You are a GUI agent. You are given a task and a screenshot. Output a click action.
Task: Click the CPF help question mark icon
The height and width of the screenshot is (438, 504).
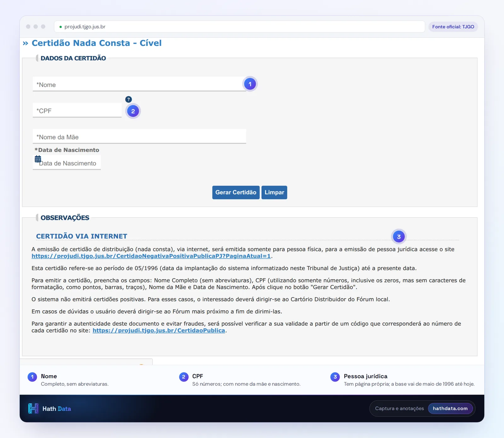tap(129, 100)
